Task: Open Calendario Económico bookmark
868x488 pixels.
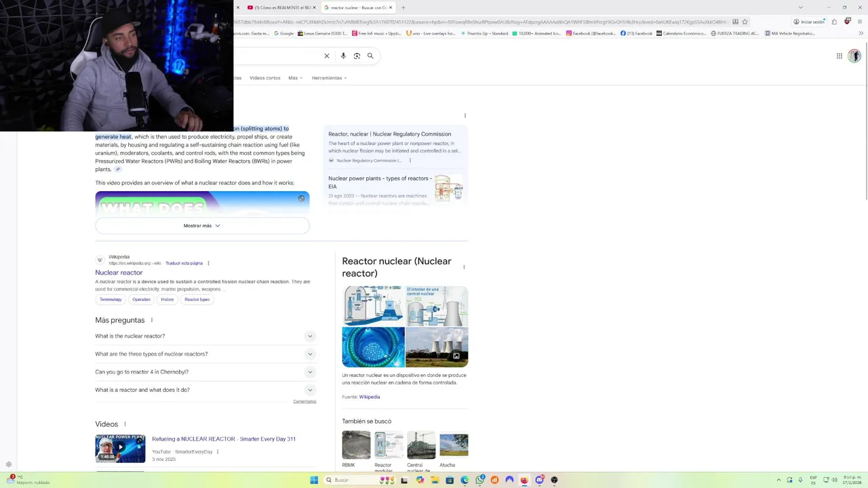Action: tap(681, 33)
